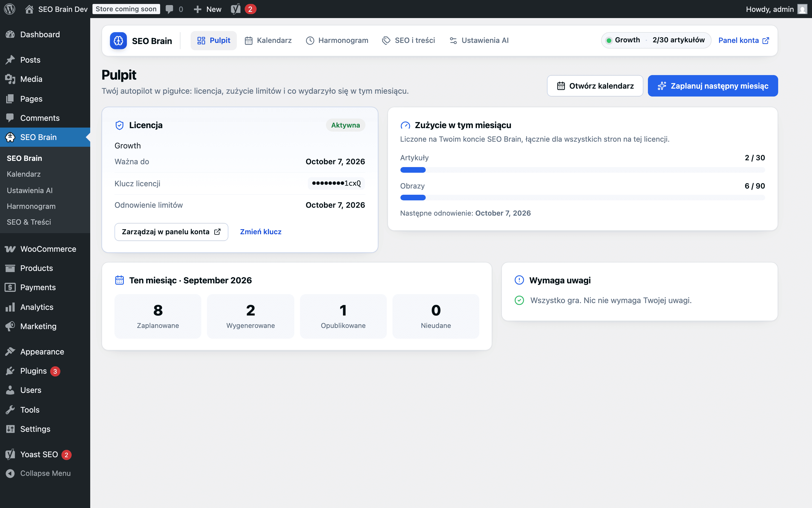Open the Users menu item
The height and width of the screenshot is (508, 812).
[45, 390]
